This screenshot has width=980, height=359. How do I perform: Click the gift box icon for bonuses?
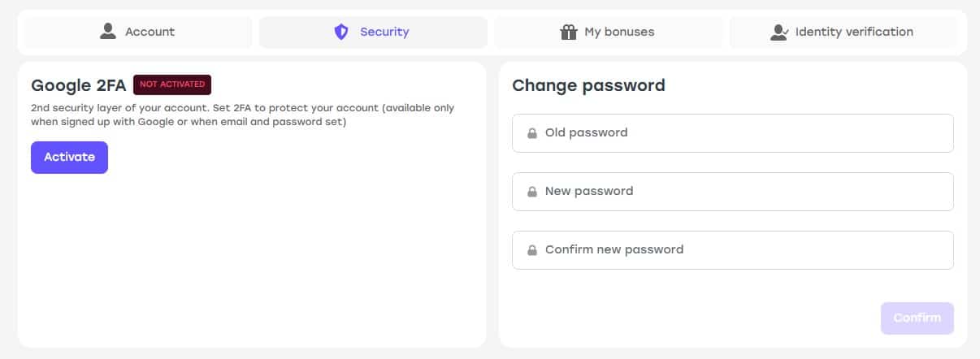coord(569,32)
